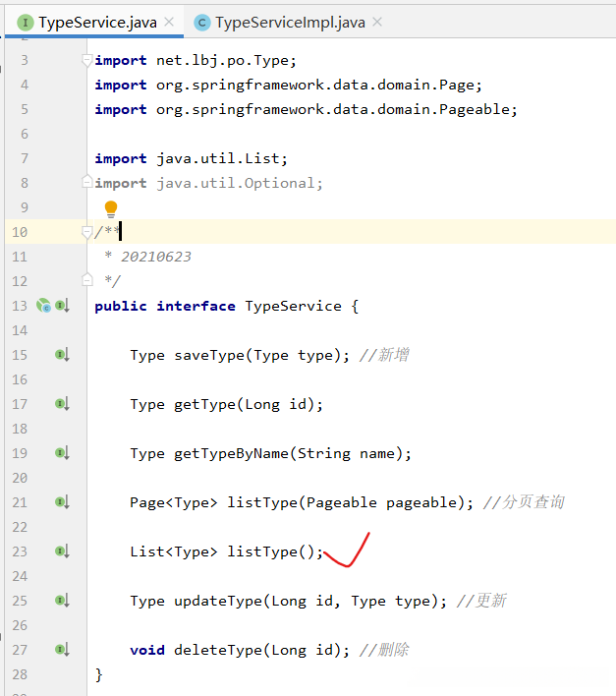
Task: Collapse the Javadoc comment fold at line 10
Action: [86, 232]
